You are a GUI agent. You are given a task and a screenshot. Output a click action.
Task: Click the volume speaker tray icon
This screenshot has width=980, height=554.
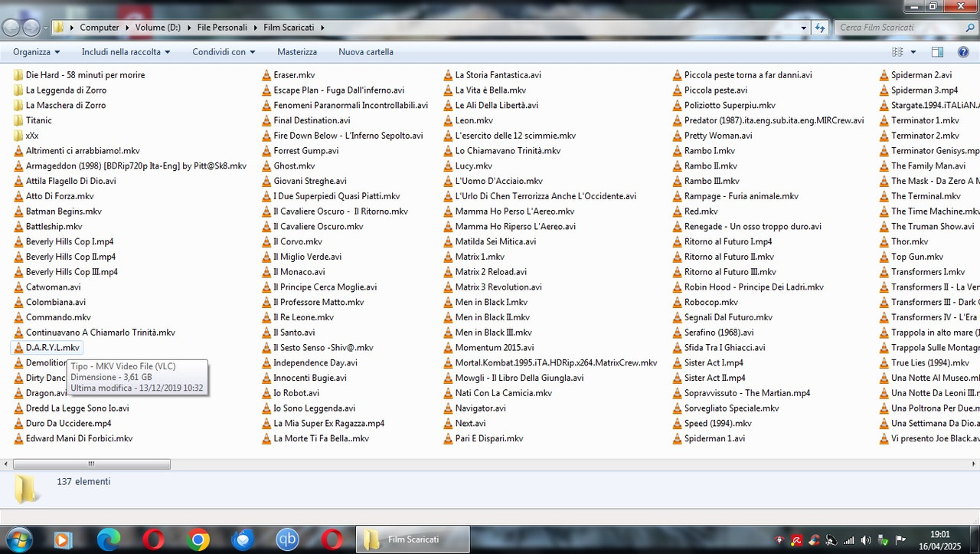pos(865,540)
